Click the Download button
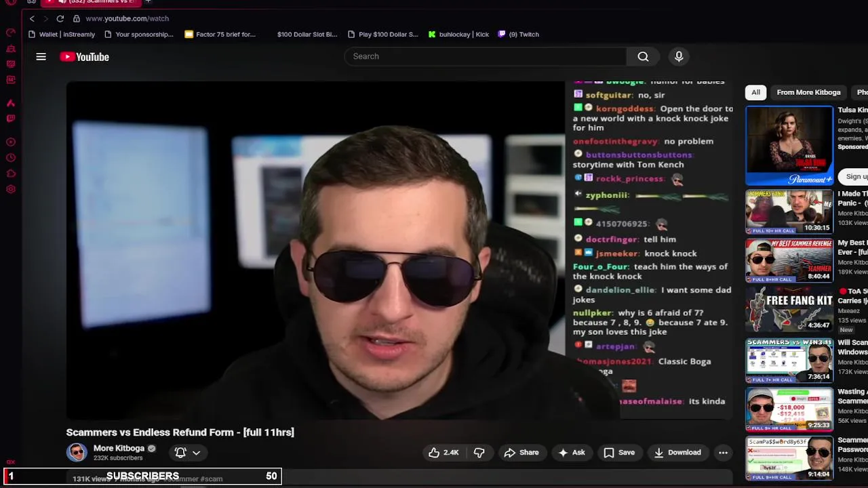This screenshot has width=868, height=488. coord(677,452)
